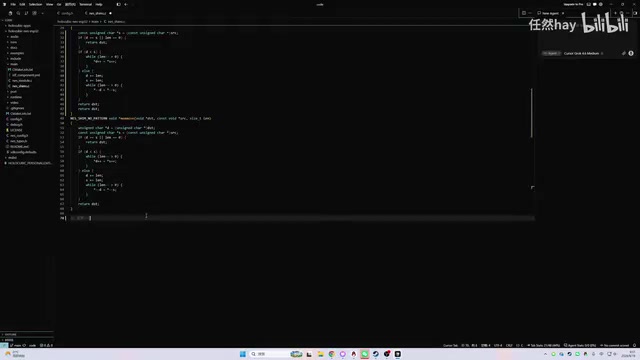The height and width of the screenshot is (360, 640).
Task: Open the Extensions view icon
Action: pyautogui.click(x=35, y=13)
